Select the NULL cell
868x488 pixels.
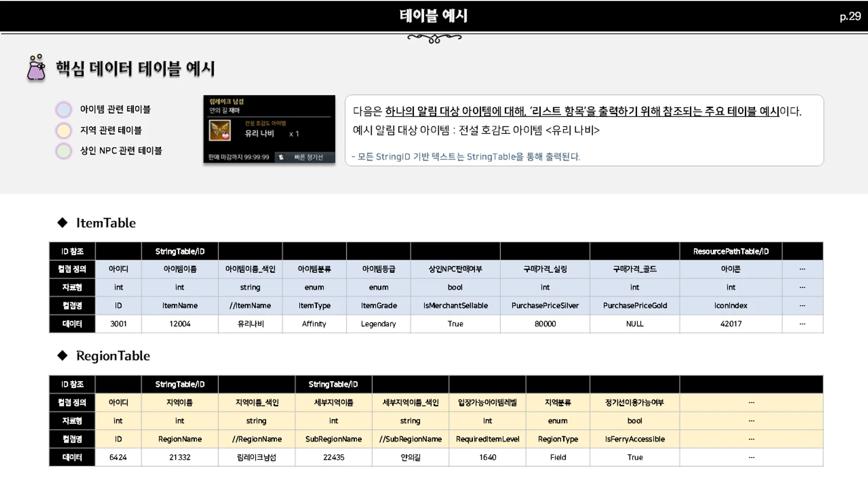point(635,324)
